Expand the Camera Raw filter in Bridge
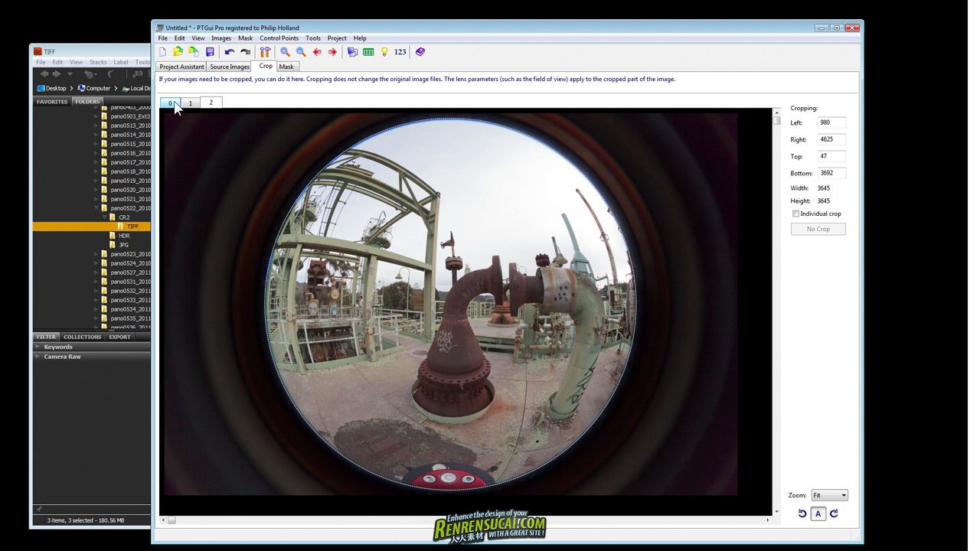 click(x=38, y=357)
